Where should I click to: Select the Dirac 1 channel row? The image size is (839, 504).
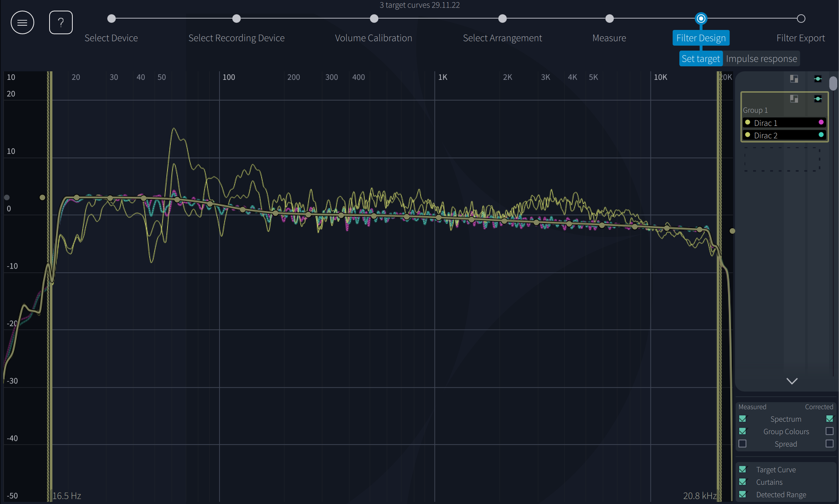tap(784, 123)
